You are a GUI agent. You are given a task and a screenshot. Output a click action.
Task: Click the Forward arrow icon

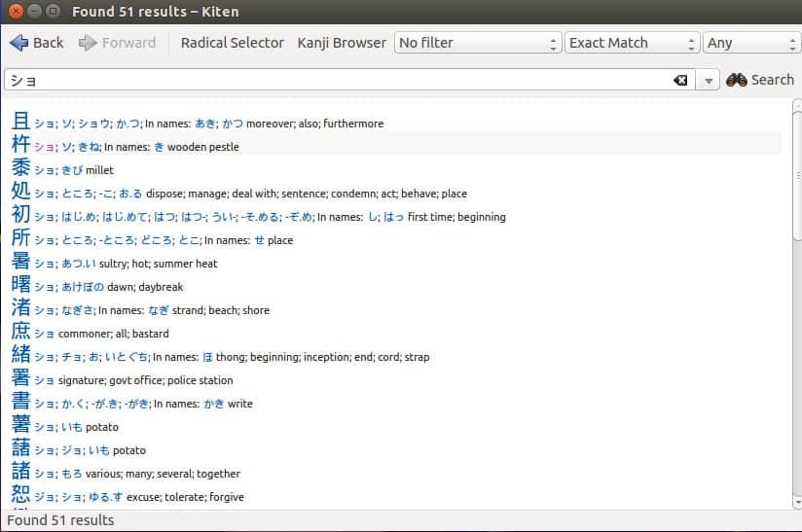click(x=88, y=43)
